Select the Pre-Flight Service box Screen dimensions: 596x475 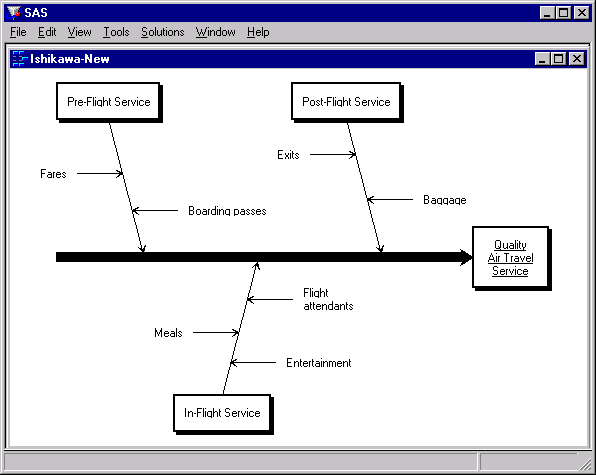click(x=109, y=102)
